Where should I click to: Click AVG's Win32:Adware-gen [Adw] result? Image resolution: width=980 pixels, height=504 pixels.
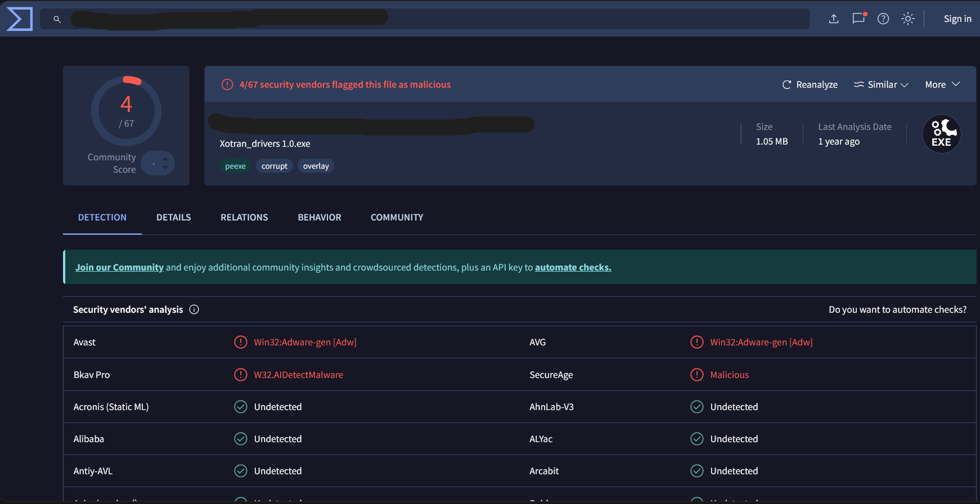(762, 342)
